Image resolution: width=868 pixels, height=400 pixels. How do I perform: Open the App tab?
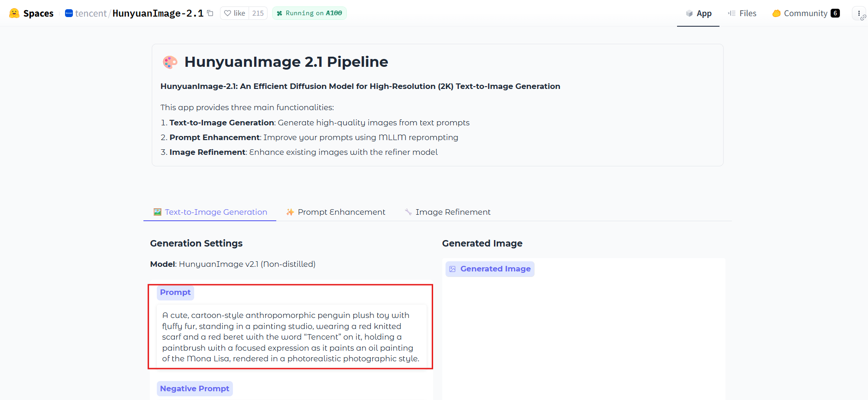[698, 13]
